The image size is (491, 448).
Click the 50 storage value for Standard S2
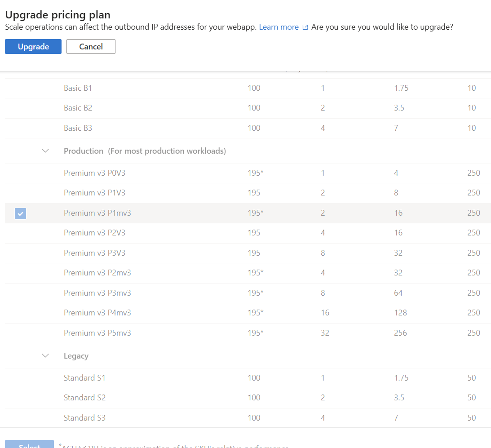pyautogui.click(x=472, y=398)
